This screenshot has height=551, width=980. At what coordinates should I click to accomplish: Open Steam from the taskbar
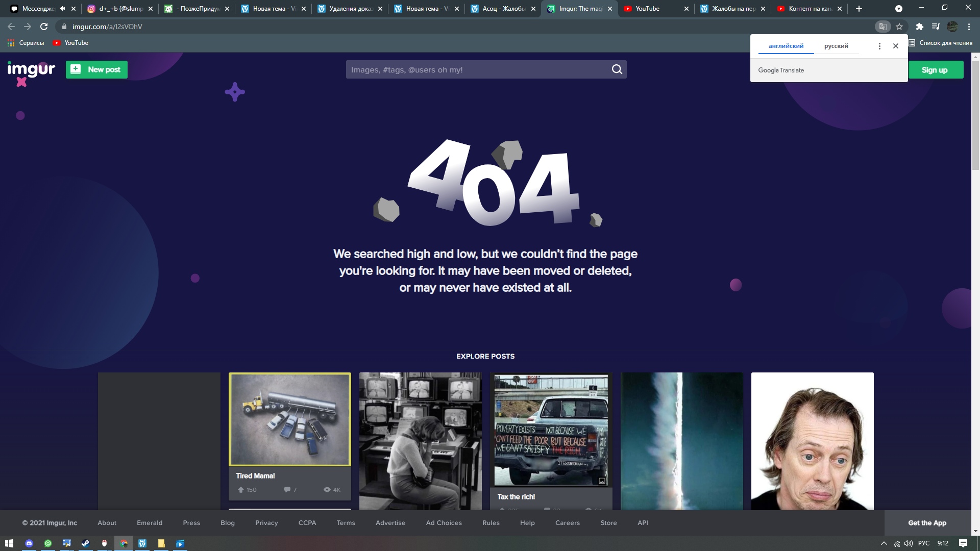(85, 543)
